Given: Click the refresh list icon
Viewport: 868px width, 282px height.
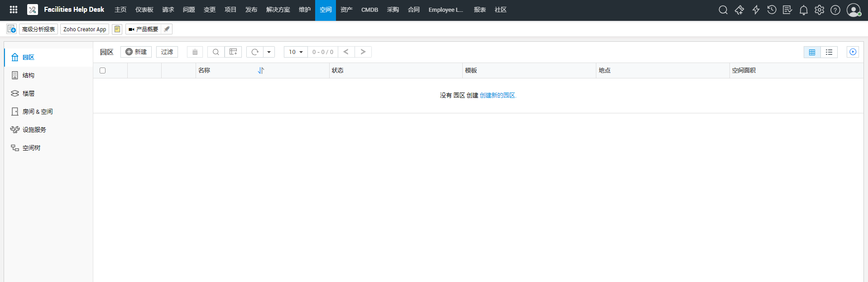Looking at the screenshot, I should [x=255, y=52].
